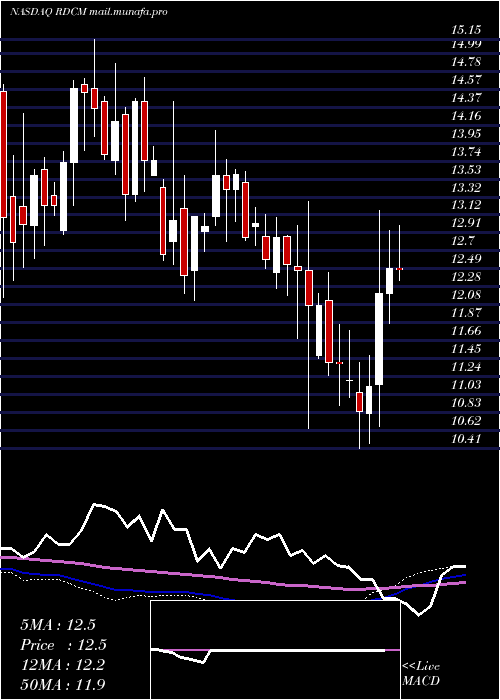Click the 12.28 price axis label
500x700 pixels.
[466, 277]
